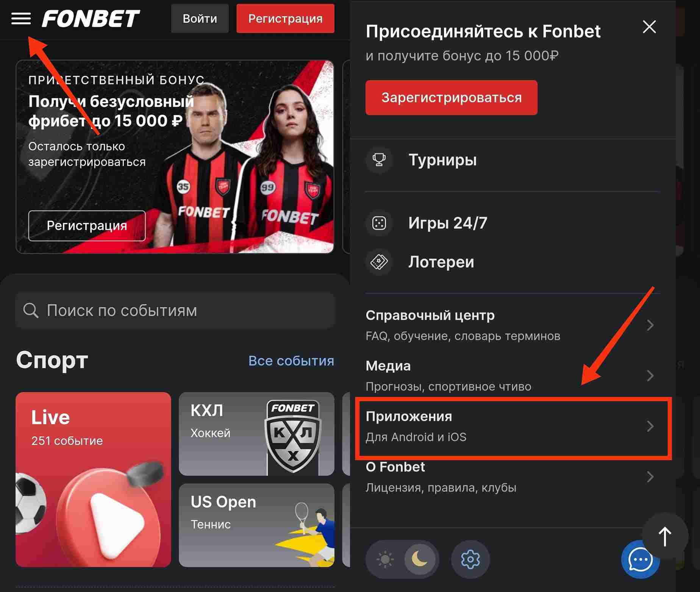Open the Игры 24/7 menu item

(512, 223)
